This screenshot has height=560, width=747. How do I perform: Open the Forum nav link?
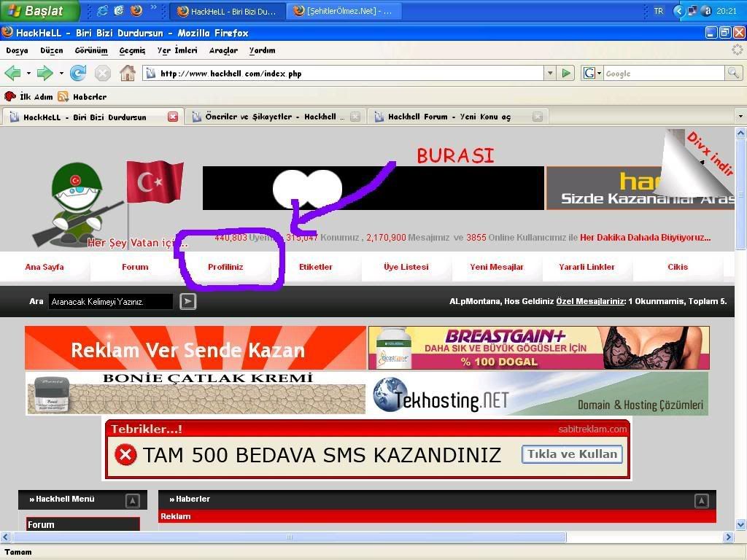pos(135,267)
